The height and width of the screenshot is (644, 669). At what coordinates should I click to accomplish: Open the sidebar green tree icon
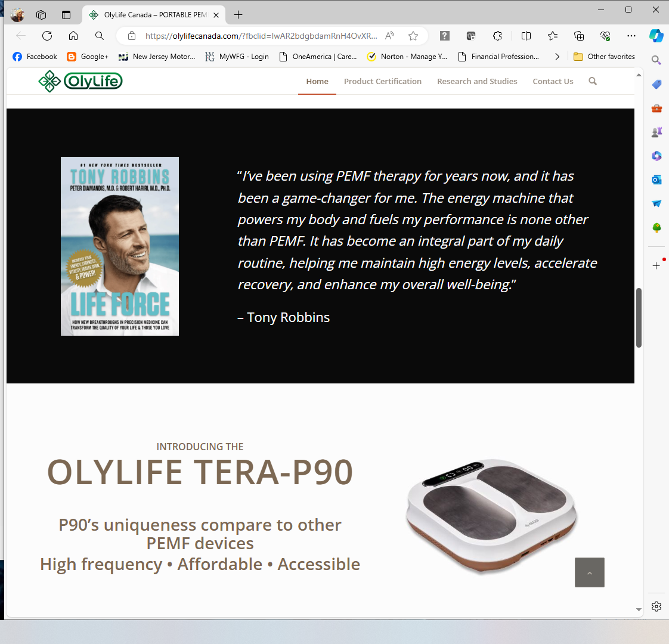pyautogui.click(x=656, y=227)
